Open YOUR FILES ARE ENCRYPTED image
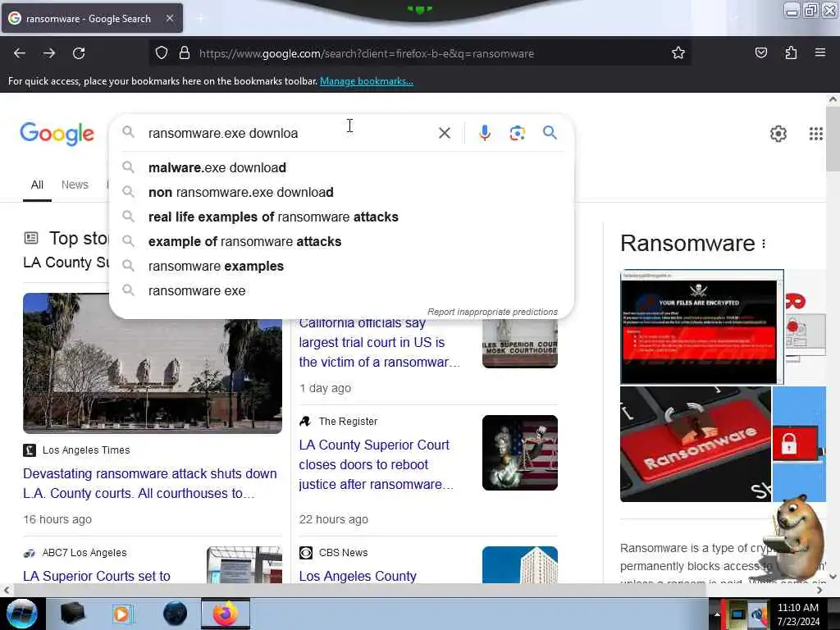 point(702,326)
